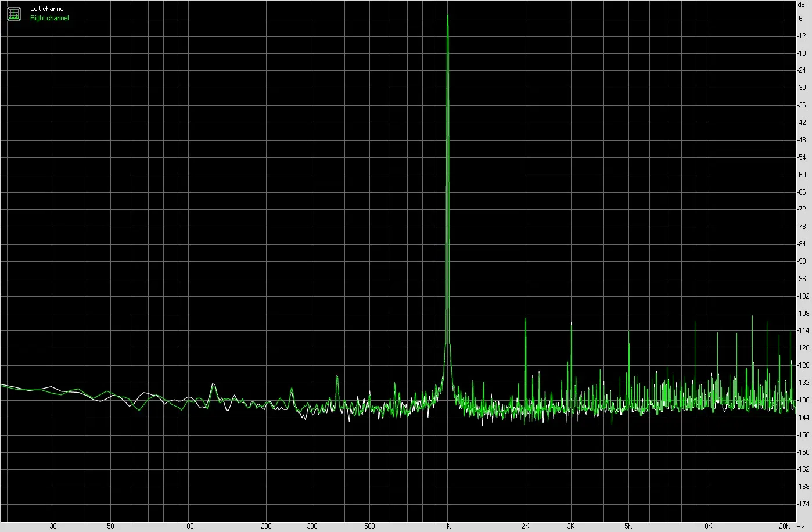Image resolution: width=812 pixels, height=532 pixels.
Task: Click the -168 dB axis value
Action: [803, 487]
